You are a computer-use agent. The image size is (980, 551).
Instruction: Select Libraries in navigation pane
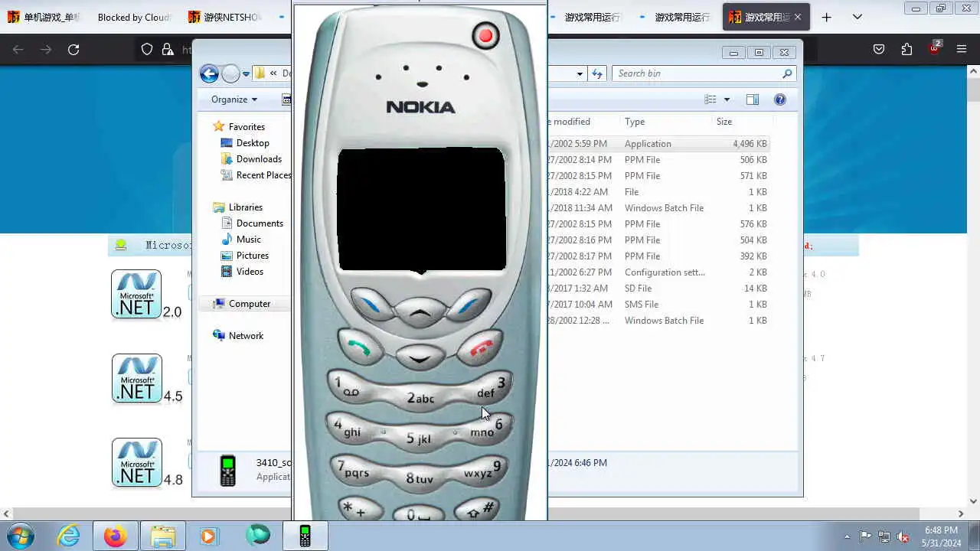(x=245, y=207)
